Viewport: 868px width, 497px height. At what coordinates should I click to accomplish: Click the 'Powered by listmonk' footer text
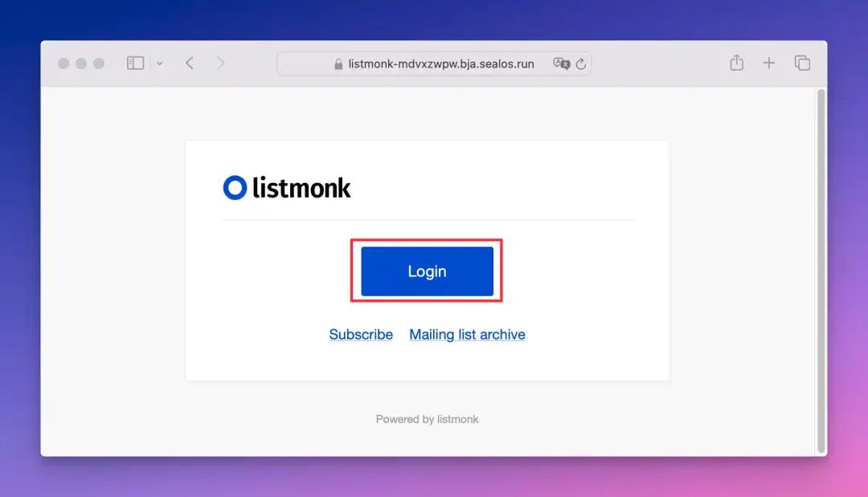[x=427, y=419]
